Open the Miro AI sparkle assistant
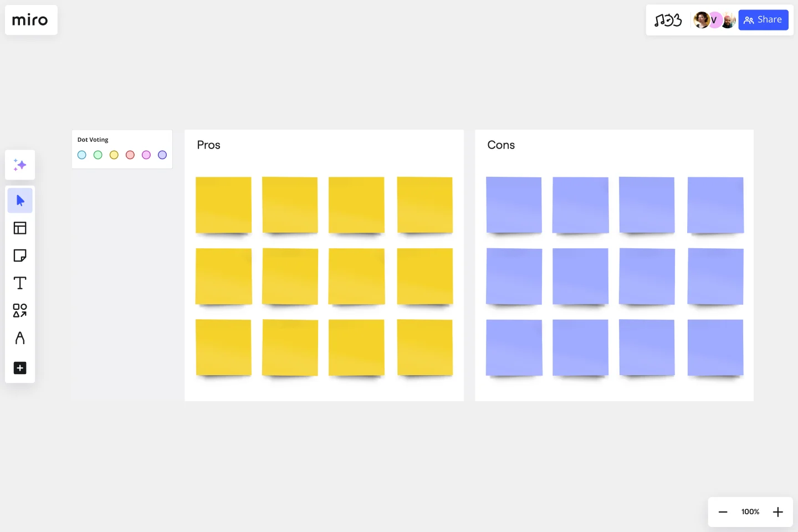This screenshot has height=532, width=798. [20, 165]
